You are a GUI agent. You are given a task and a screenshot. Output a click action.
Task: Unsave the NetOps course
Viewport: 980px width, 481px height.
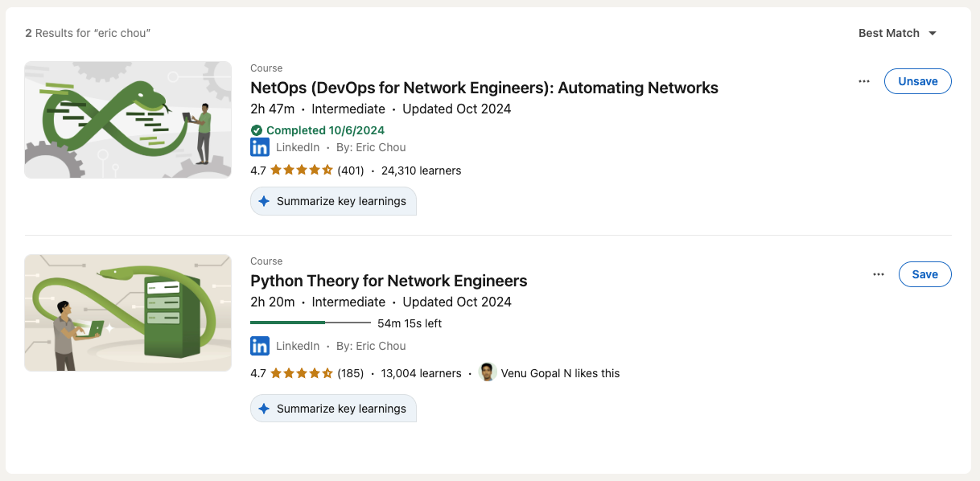[x=917, y=81]
